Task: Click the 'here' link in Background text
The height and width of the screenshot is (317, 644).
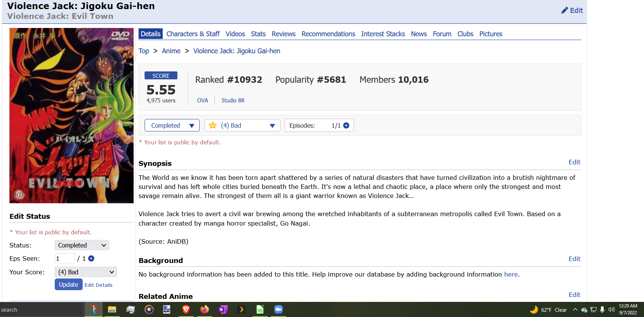Action: click(x=511, y=274)
